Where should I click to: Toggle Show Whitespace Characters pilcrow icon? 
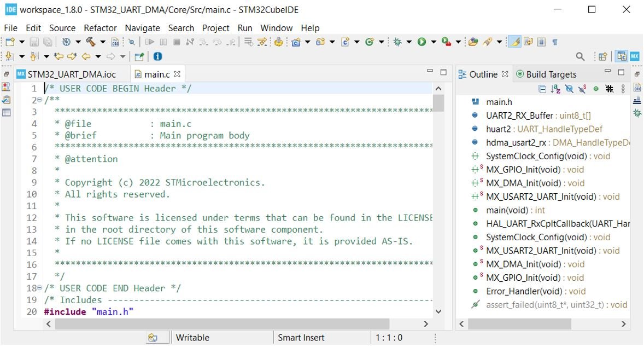[x=555, y=42]
